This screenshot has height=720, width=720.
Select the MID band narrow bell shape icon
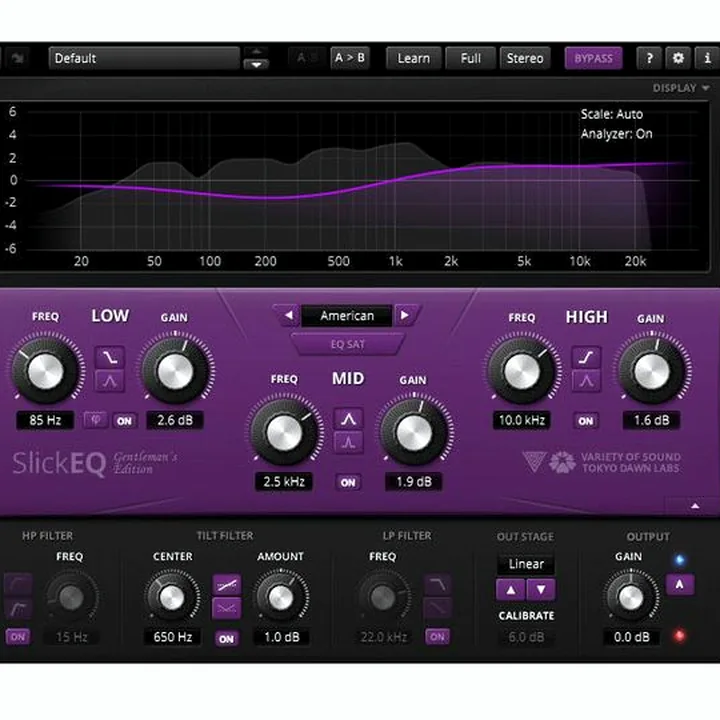tap(349, 443)
